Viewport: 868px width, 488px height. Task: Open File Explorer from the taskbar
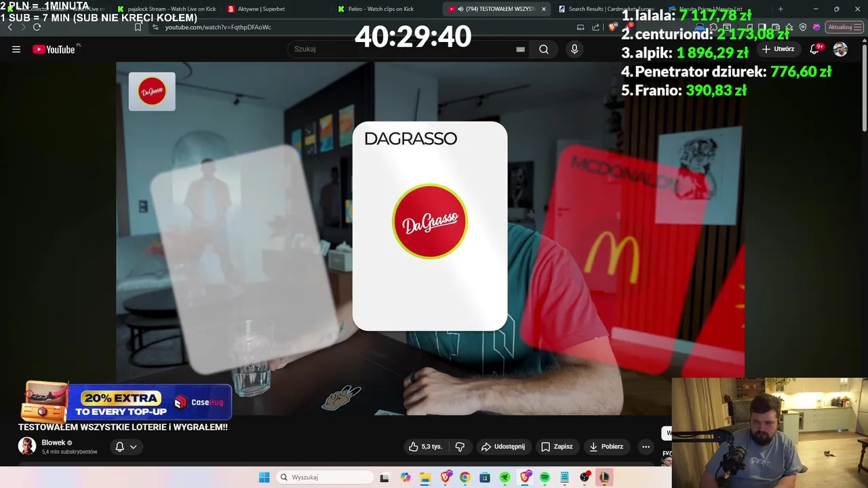pos(425,477)
